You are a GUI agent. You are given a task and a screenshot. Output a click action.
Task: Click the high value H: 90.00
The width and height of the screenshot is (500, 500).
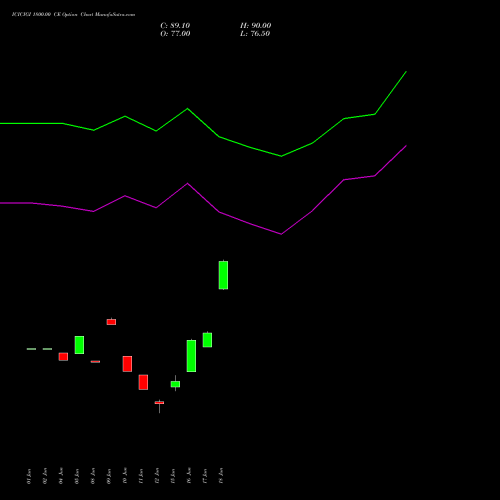coord(256,26)
